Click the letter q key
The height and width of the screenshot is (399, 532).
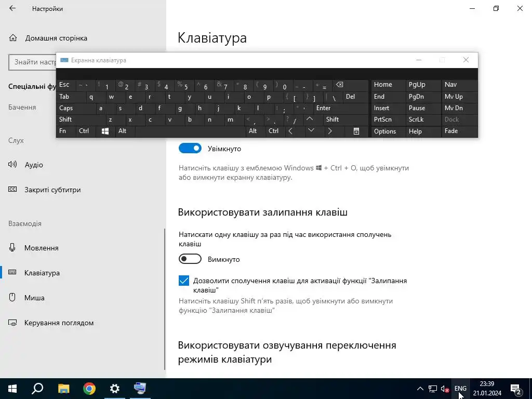pos(96,97)
